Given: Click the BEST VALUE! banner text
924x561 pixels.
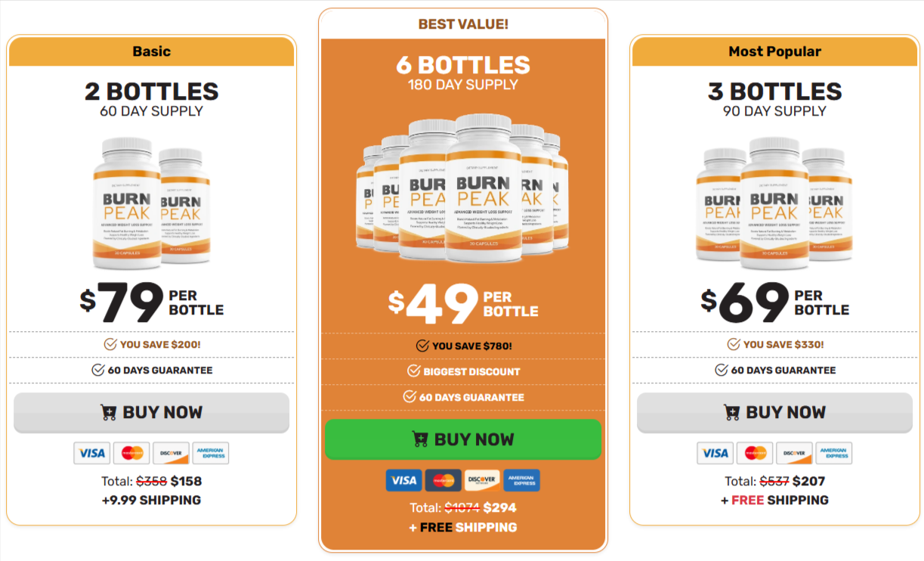Looking at the screenshot, I should pyautogui.click(x=462, y=23).
